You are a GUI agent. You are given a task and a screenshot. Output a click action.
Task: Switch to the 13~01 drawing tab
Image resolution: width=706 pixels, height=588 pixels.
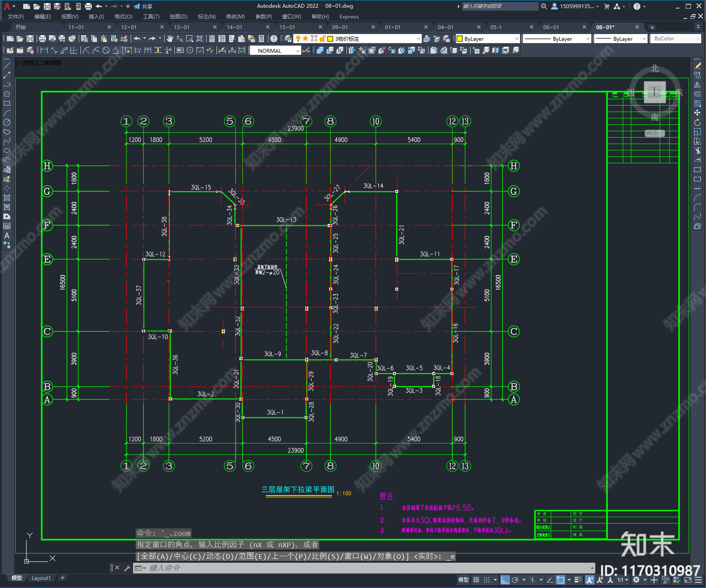pos(182,27)
